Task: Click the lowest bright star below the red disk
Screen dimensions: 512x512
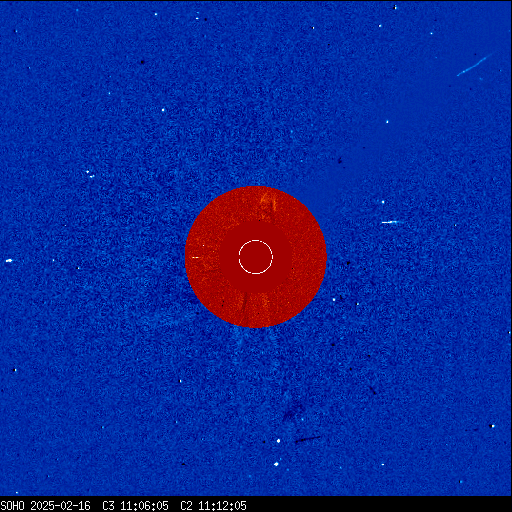Action: point(276,464)
